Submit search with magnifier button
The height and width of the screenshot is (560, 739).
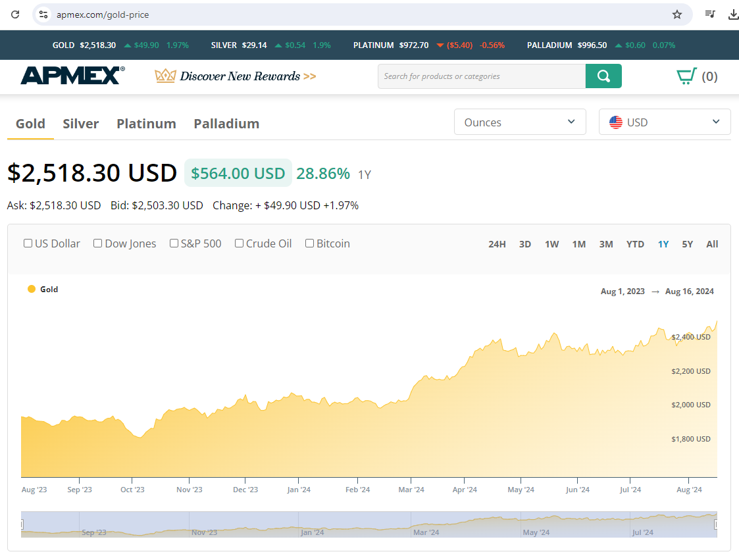603,76
